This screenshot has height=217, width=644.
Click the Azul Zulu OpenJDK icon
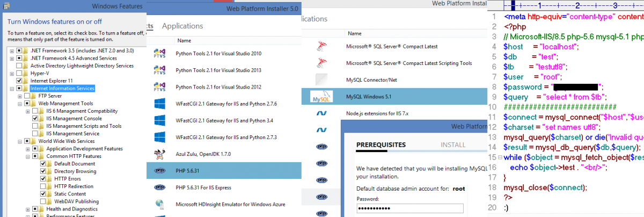[159, 154]
